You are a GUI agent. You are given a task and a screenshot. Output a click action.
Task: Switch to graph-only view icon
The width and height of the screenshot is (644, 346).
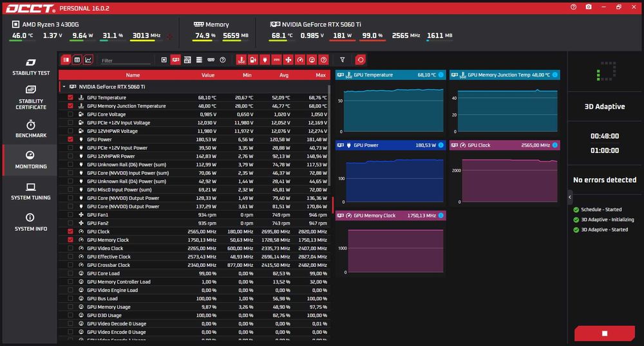pyautogui.click(x=88, y=60)
